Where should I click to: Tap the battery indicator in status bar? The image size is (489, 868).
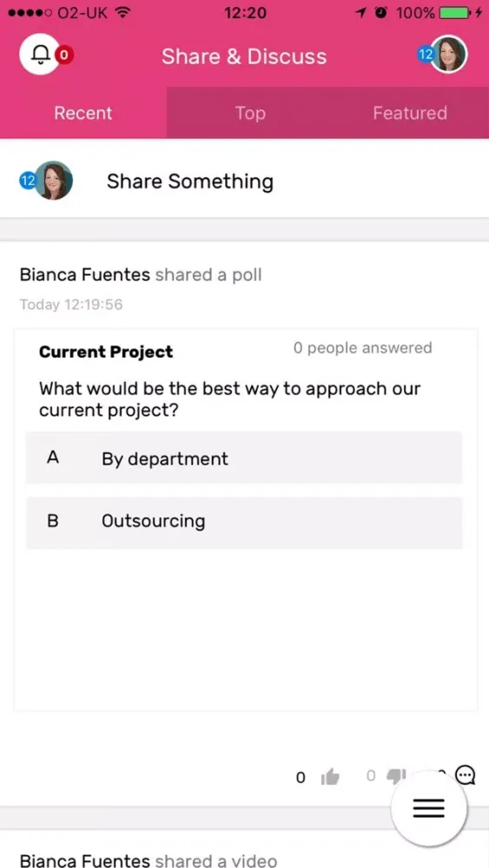(456, 12)
